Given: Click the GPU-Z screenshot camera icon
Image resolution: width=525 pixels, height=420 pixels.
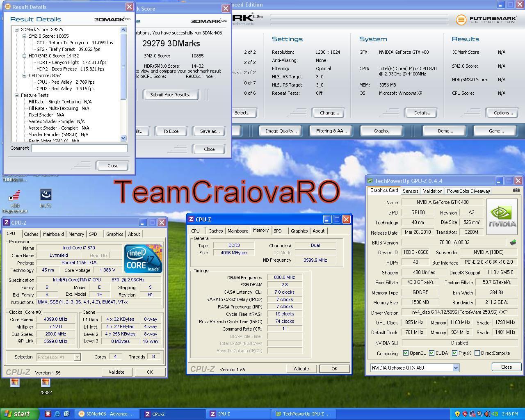Looking at the screenshot, I should click(x=516, y=190).
